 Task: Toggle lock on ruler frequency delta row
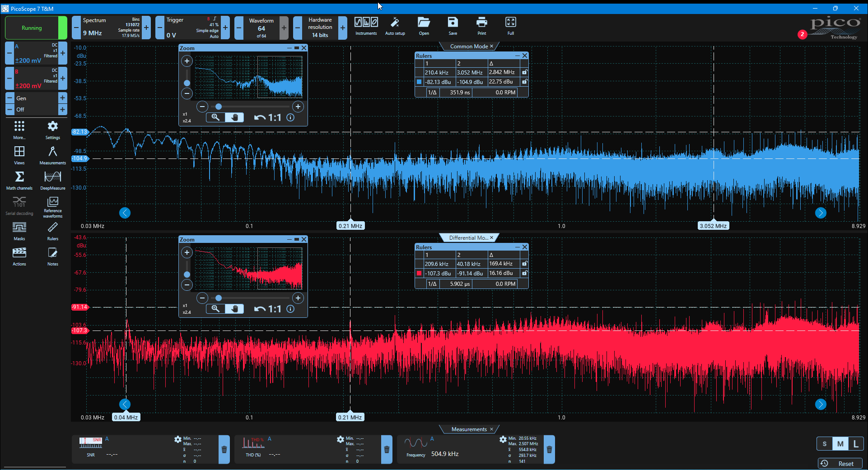coord(524,72)
